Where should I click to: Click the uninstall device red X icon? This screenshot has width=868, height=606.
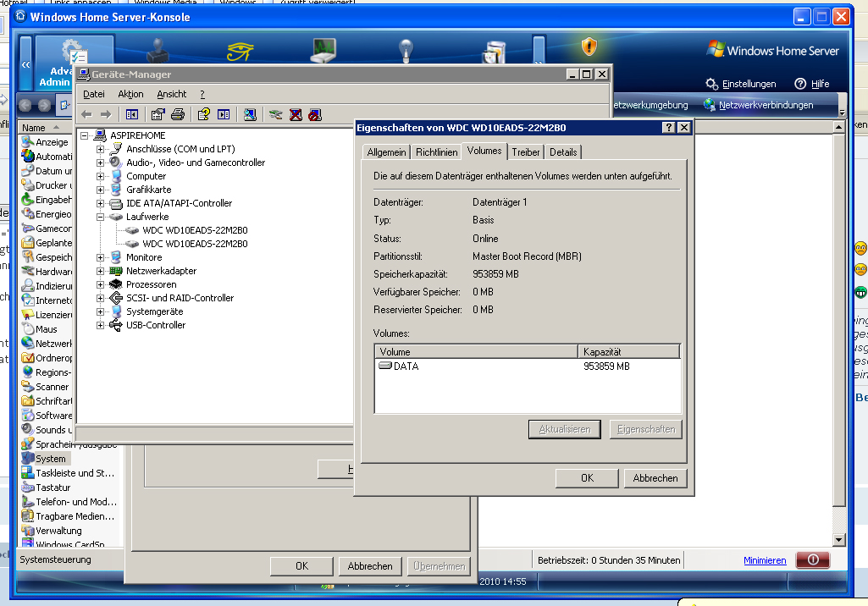[x=296, y=114]
